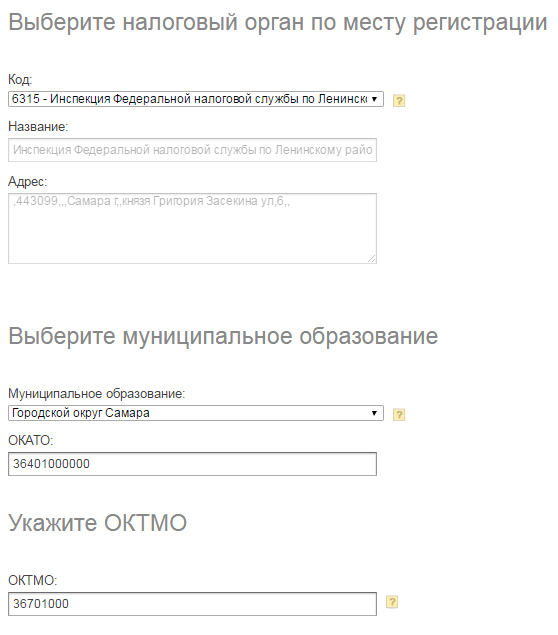
Task: Click the arrow on the Муниципальное образование combo box
Action: [x=374, y=413]
